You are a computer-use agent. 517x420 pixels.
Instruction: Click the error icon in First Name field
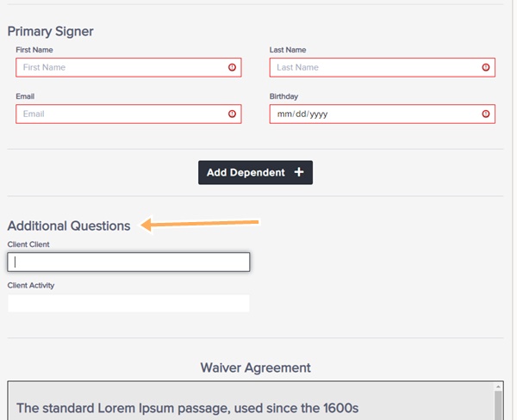point(232,67)
